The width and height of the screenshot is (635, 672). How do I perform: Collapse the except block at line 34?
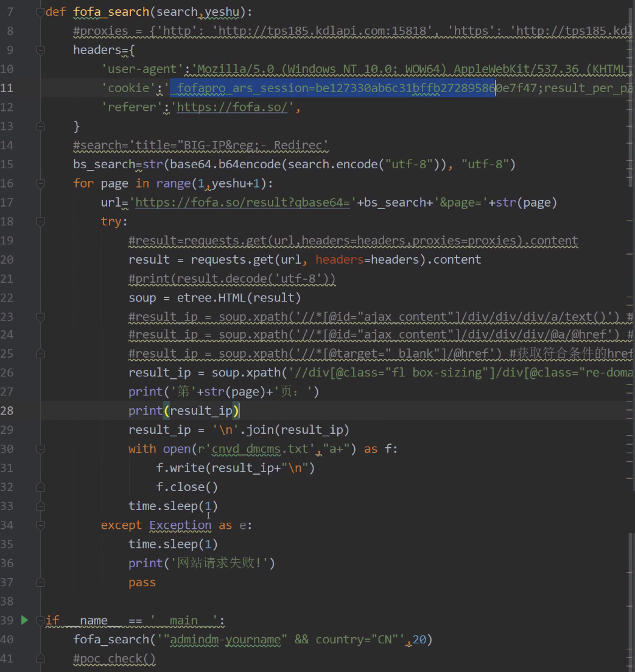pyautogui.click(x=41, y=525)
